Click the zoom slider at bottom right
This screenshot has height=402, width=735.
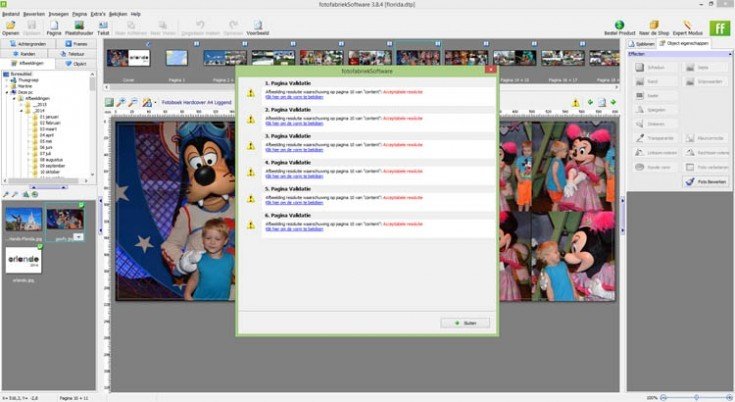pos(696,397)
